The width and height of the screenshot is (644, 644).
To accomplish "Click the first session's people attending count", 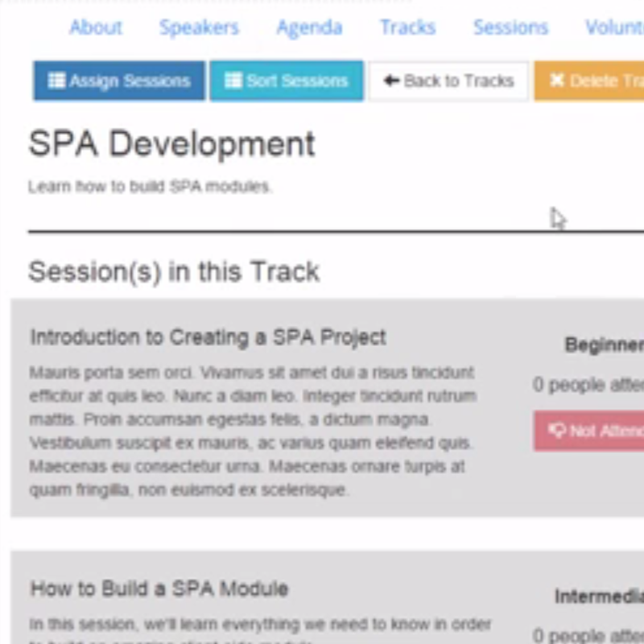I will click(x=588, y=385).
